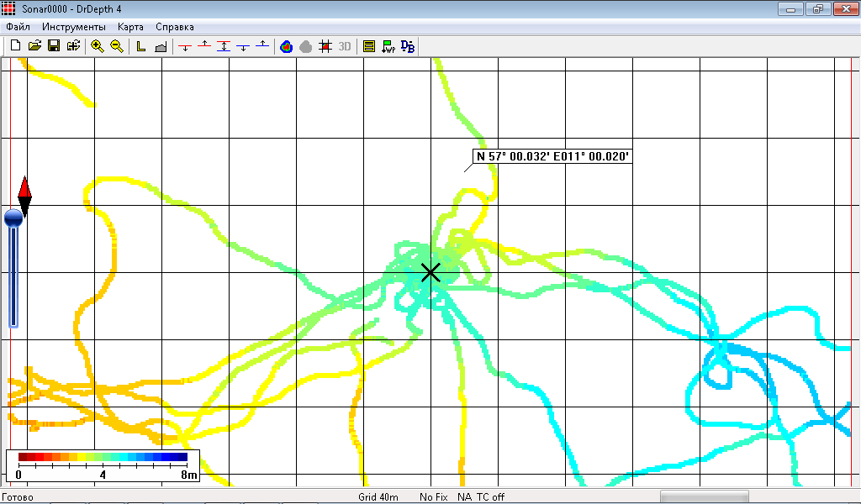Open the Инструменты menu
This screenshot has height=504, width=861.
tap(74, 27)
